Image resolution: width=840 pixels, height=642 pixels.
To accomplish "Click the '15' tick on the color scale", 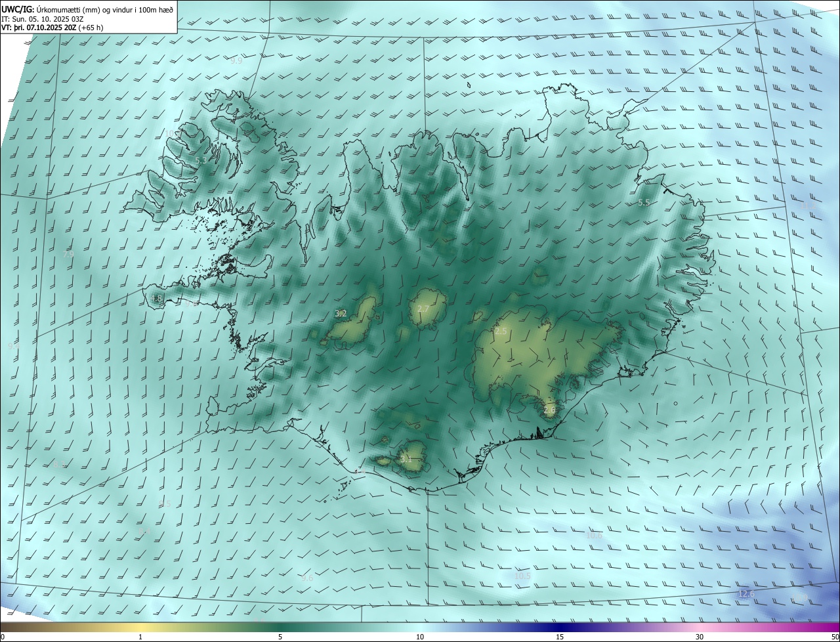I will pyautogui.click(x=560, y=637).
